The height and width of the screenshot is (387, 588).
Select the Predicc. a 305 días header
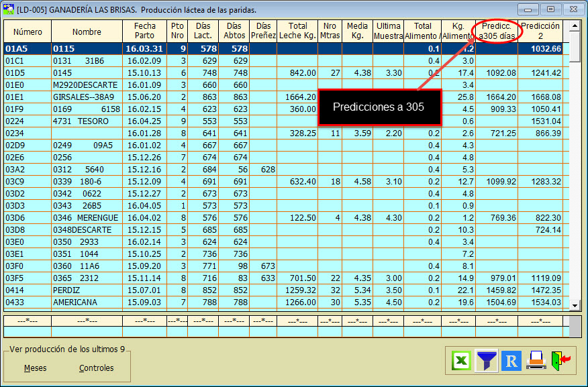point(497,31)
